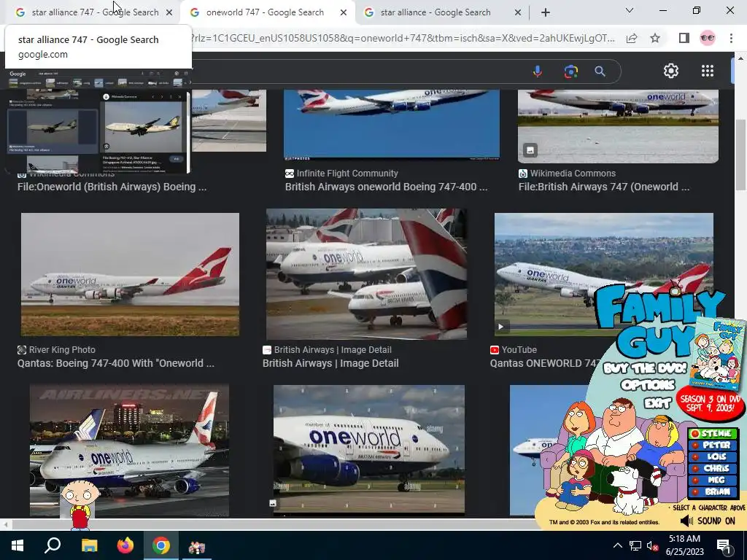This screenshot has width=747, height=560.
Task: Click the address bar URL field
Action: click(x=403, y=38)
